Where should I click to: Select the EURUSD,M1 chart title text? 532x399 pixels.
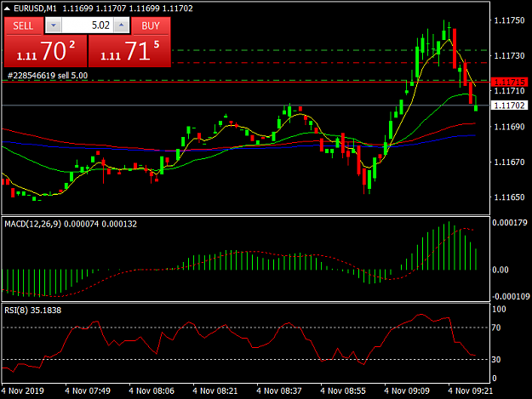[x=35, y=9]
